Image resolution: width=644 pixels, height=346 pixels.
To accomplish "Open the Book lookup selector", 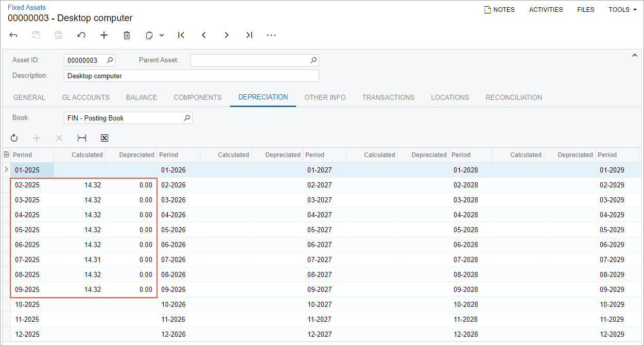I will [187, 118].
